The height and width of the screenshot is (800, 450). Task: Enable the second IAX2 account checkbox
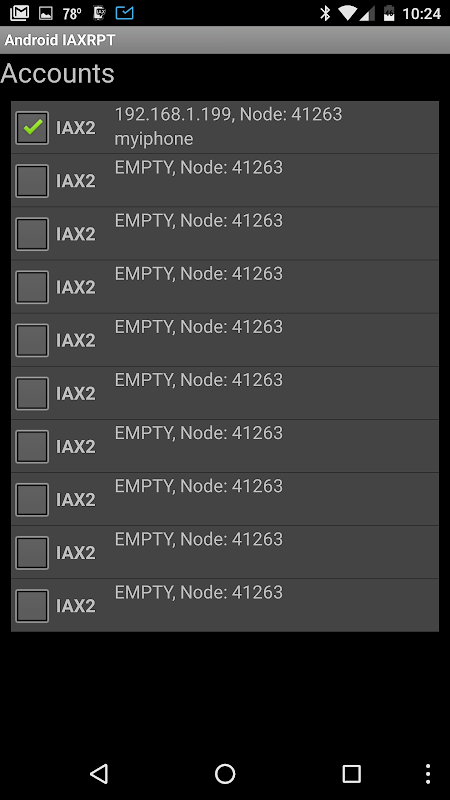(x=32, y=181)
